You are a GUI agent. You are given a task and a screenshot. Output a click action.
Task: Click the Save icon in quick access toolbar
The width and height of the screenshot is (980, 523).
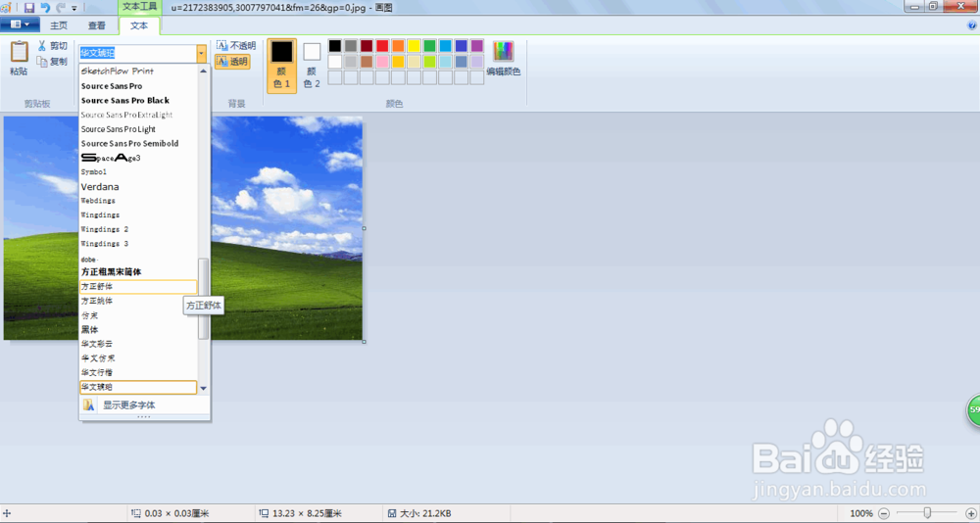[x=28, y=8]
